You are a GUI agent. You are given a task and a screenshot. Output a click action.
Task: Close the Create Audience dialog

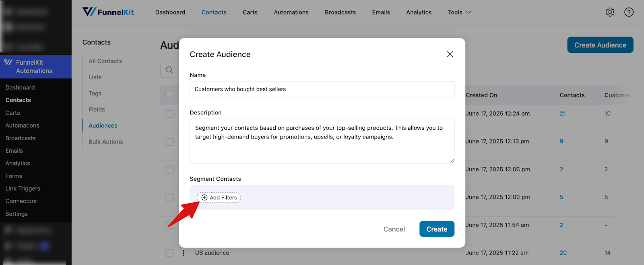[450, 54]
